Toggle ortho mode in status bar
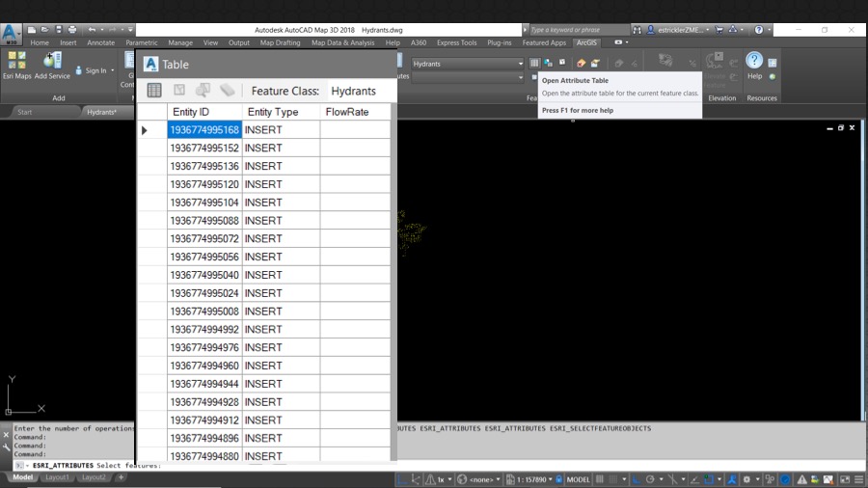Viewport: 868px width, 488px height. click(637, 479)
